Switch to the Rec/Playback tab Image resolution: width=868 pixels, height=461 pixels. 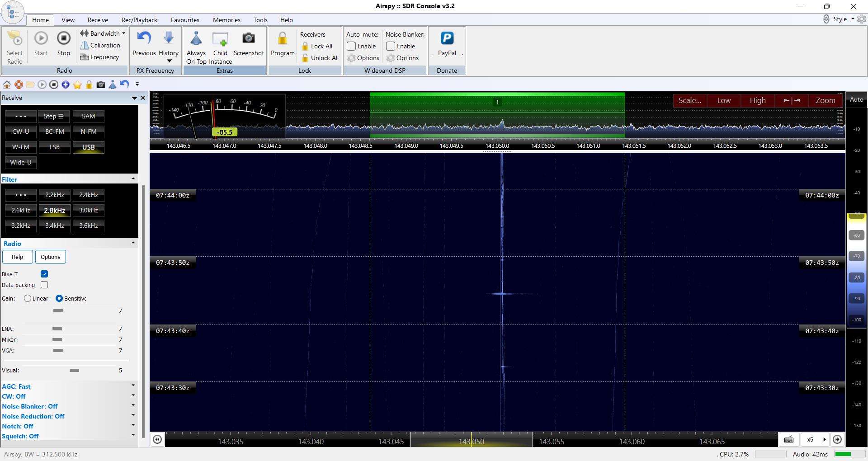pyautogui.click(x=139, y=20)
